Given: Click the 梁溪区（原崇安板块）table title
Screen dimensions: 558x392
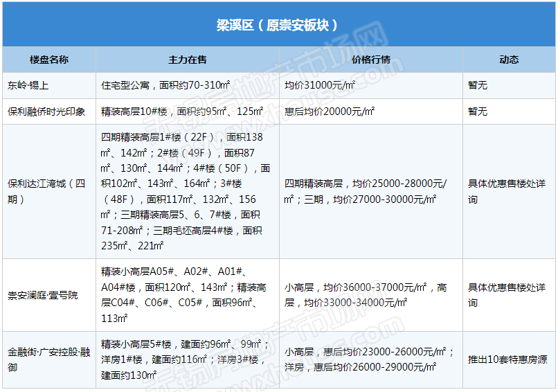Looking at the screenshot, I should click(x=278, y=25).
